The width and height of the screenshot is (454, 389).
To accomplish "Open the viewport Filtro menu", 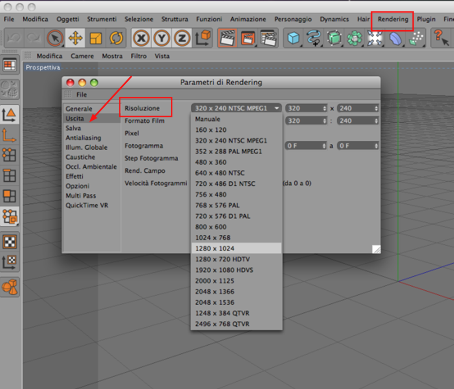I will click(139, 56).
